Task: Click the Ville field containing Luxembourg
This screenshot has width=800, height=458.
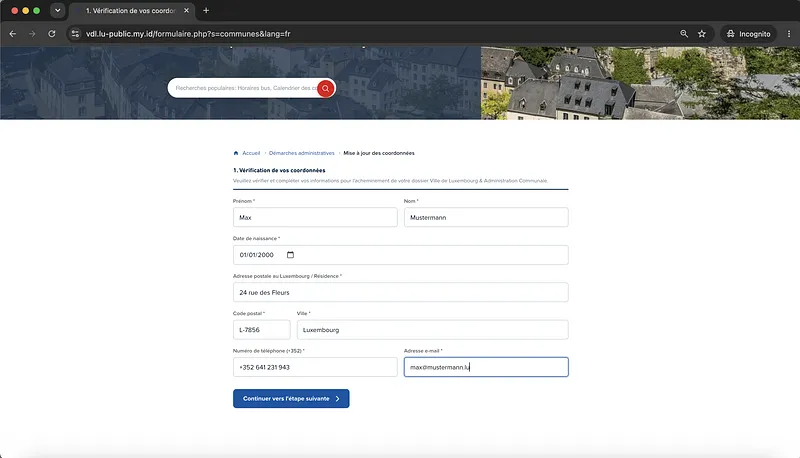Action: 433,329
